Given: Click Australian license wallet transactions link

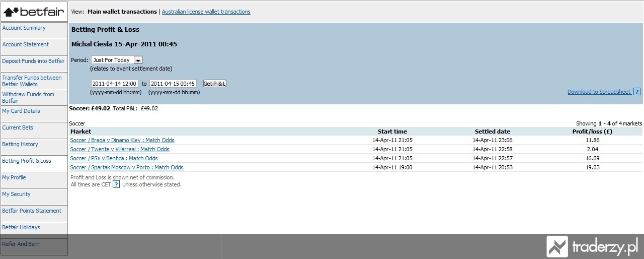Looking at the screenshot, I should click(206, 12).
